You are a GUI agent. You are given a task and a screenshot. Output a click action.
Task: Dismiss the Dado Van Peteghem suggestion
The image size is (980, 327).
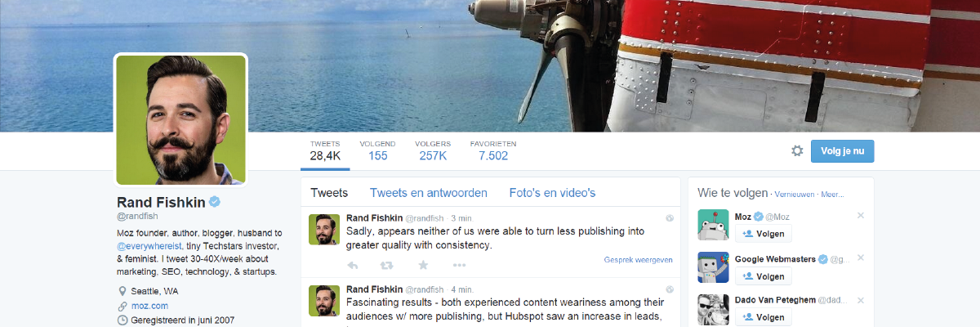[860, 300]
